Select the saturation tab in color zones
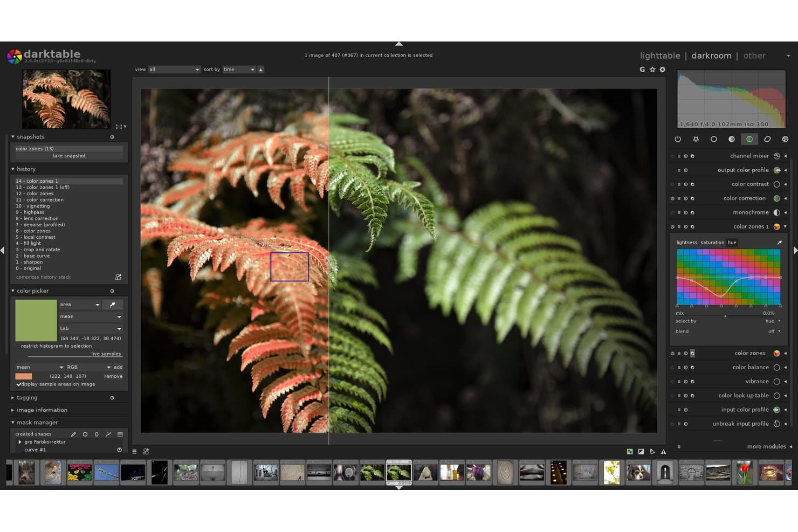798x532 pixels. (x=712, y=243)
